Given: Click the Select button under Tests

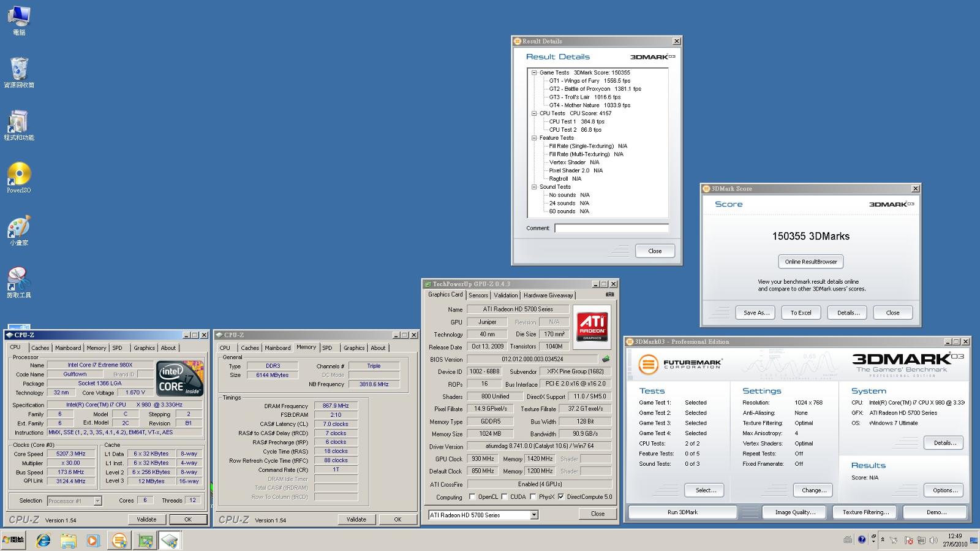Looking at the screenshot, I should [x=706, y=490].
